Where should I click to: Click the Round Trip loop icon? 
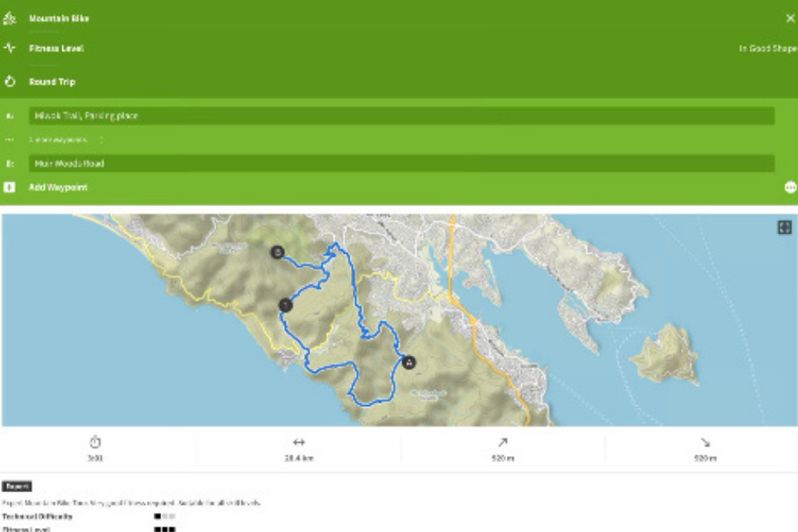point(10,81)
